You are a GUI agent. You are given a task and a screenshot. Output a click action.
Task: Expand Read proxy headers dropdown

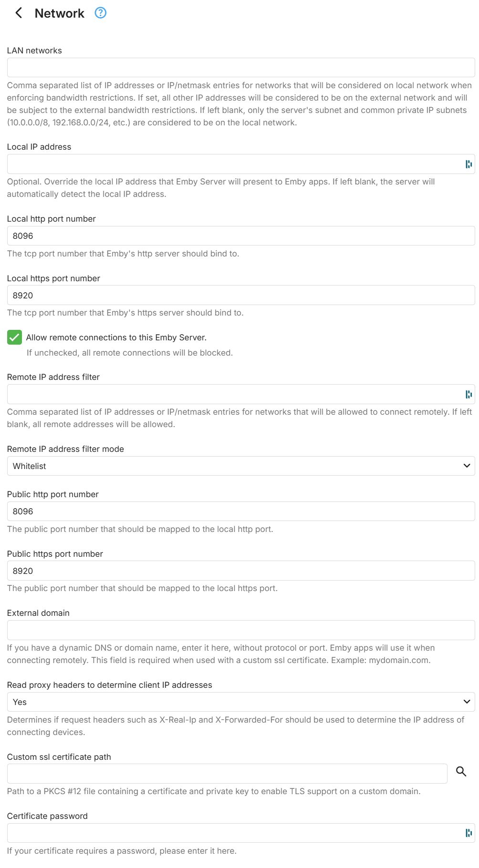[x=240, y=702]
